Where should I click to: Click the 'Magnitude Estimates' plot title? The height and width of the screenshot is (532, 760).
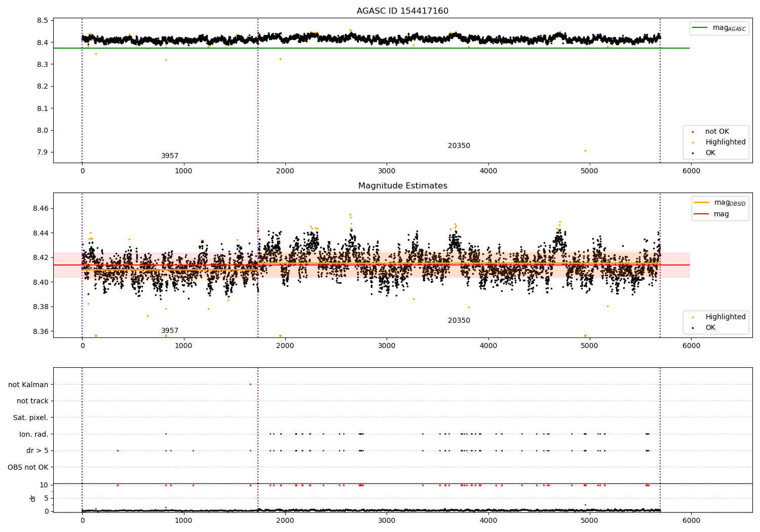[x=402, y=186]
